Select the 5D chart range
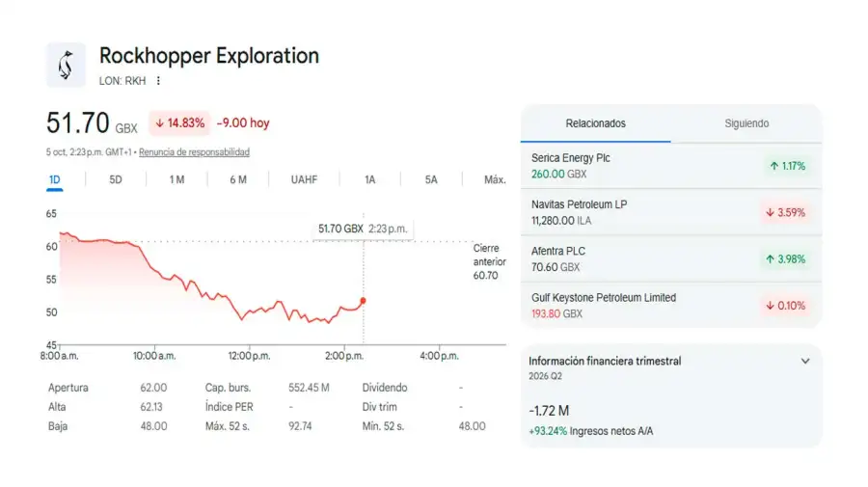This screenshot has width=868, height=487. pyautogui.click(x=115, y=179)
